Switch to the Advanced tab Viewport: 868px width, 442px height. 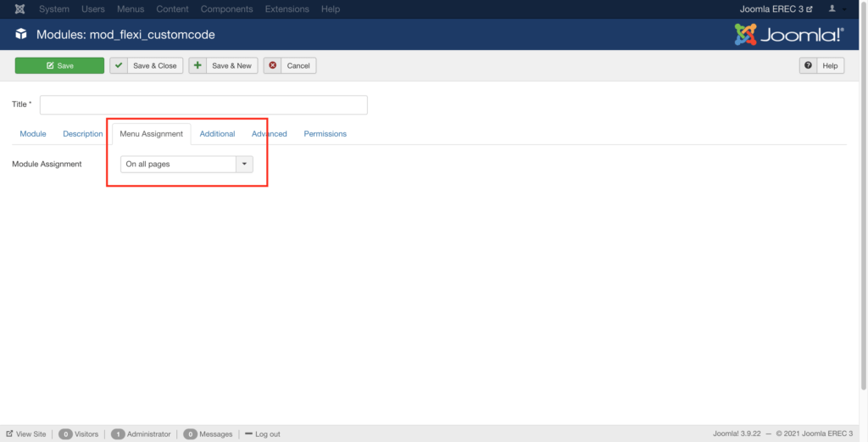click(269, 133)
